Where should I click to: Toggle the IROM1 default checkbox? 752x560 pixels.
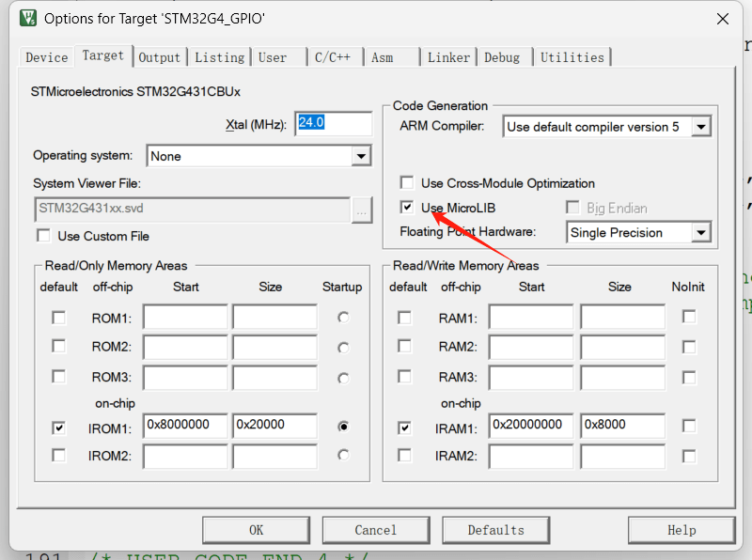coord(58,428)
